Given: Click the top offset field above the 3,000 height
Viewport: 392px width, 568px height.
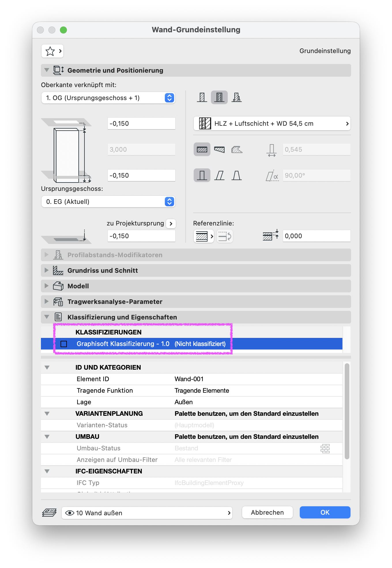Looking at the screenshot, I should coord(142,123).
